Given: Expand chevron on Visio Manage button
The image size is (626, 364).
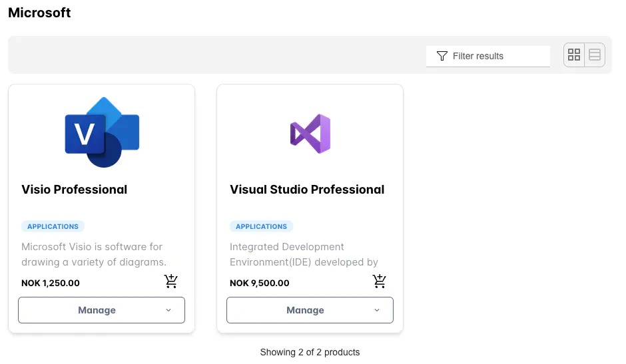Looking at the screenshot, I should pos(168,310).
